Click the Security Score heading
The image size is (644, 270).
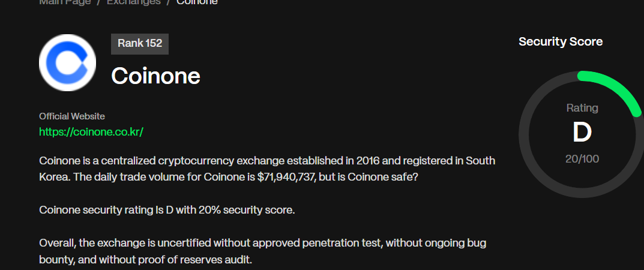pos(561,41)
